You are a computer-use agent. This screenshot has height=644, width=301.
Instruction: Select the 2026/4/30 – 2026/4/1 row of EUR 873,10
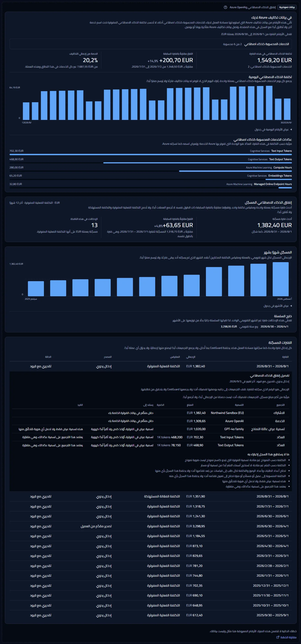151,546
